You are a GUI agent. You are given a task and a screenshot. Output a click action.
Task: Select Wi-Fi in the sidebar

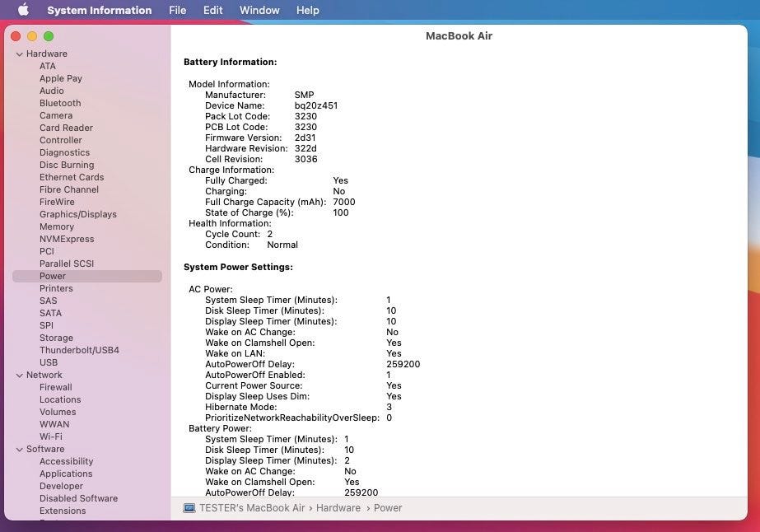pyautogui.click(x=51, y=436)
